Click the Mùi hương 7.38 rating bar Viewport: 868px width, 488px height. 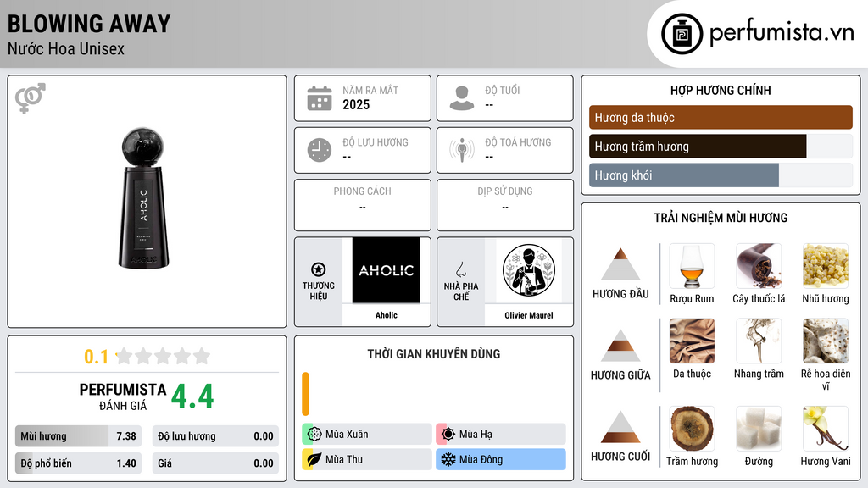click(x=78, y=436)
